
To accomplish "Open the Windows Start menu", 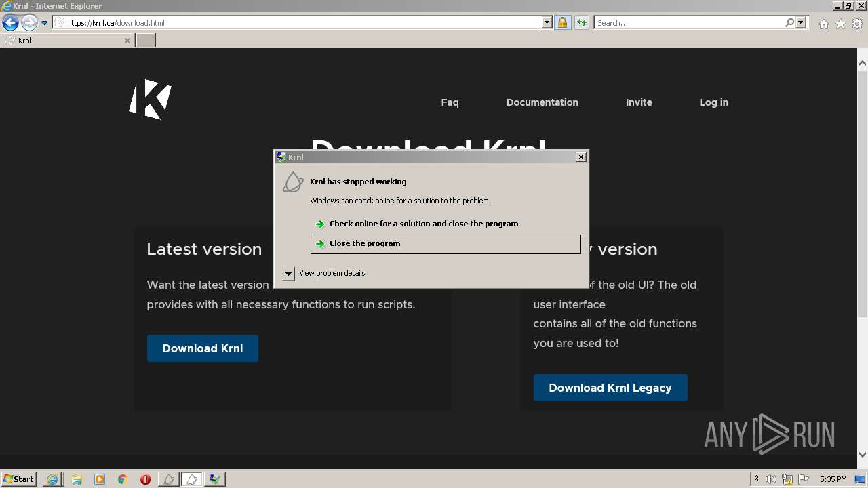I will tap(19, 479).
